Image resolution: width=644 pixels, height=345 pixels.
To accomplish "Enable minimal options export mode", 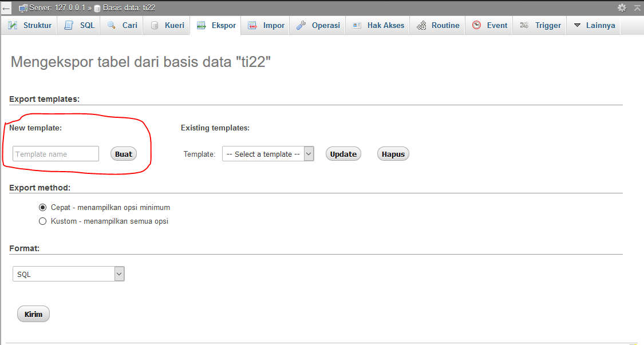I will coord(43,207).
